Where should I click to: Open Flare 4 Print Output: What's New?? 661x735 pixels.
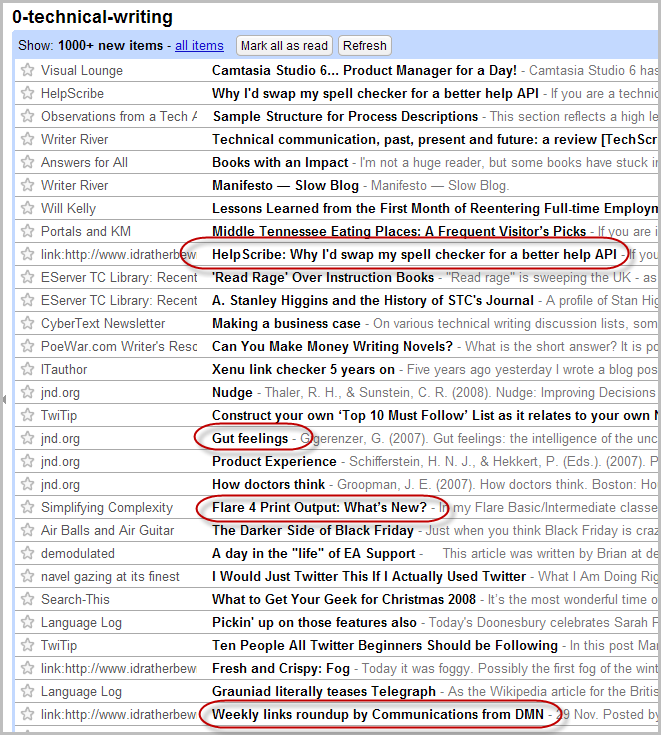click(x=319, y=507)
